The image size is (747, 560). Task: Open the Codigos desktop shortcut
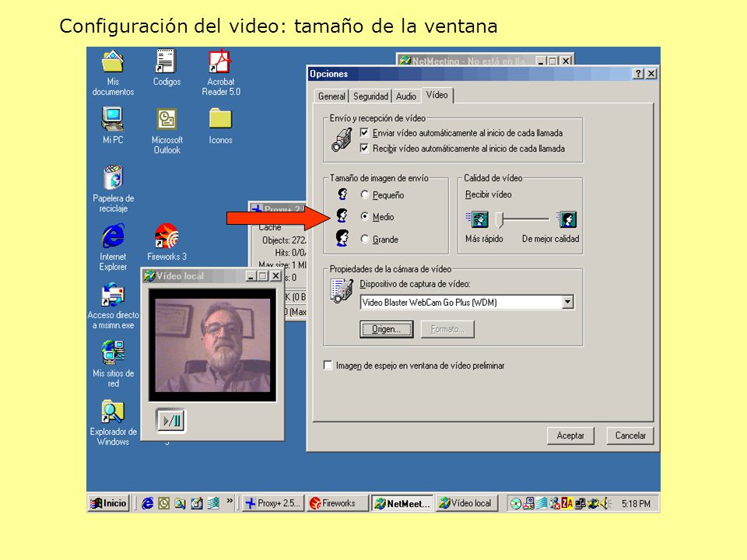(167, 68)
